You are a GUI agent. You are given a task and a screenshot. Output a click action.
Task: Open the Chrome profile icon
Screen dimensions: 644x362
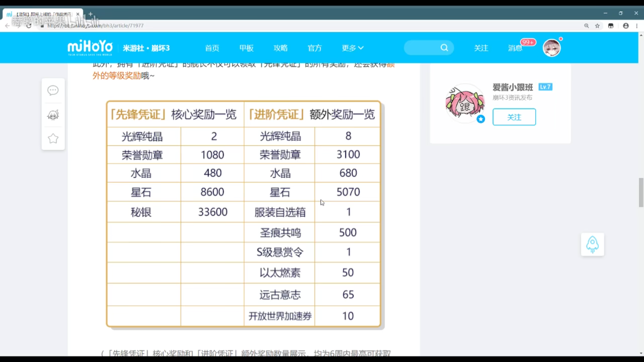626,26
